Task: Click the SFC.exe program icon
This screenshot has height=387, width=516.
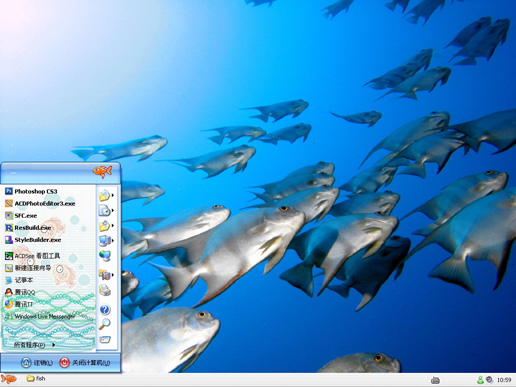Action: tap(9, 215)
